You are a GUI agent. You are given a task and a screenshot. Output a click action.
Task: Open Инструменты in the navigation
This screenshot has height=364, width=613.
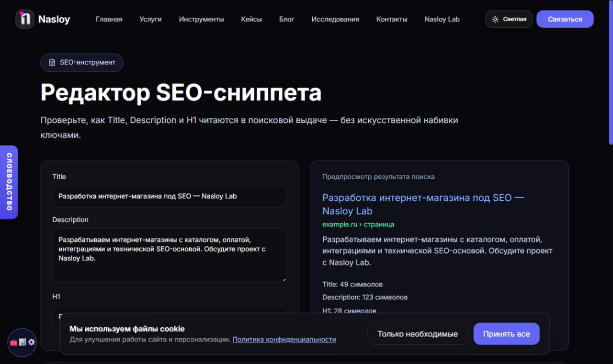(201, 19)
